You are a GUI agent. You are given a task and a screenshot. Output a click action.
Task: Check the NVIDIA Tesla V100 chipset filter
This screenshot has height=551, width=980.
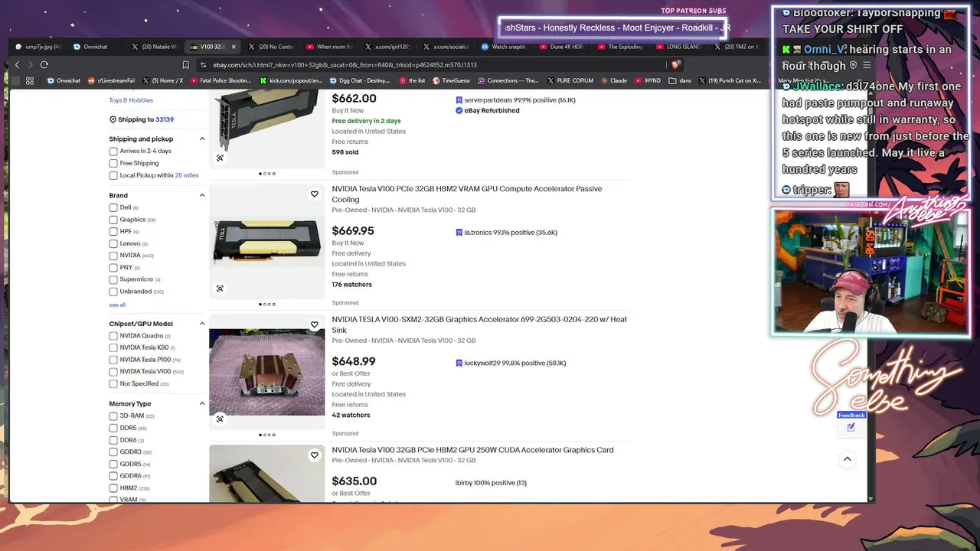[113, 372]
